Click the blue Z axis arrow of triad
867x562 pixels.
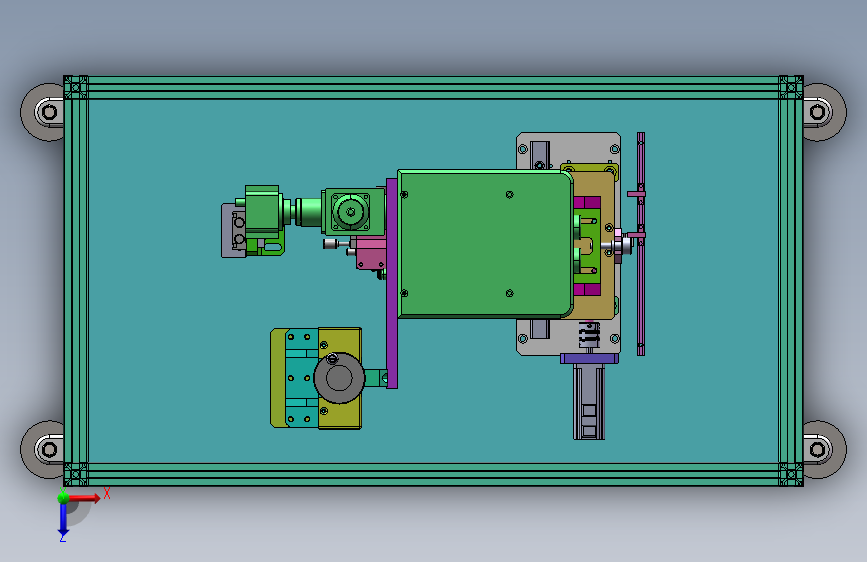coord(63,520)
